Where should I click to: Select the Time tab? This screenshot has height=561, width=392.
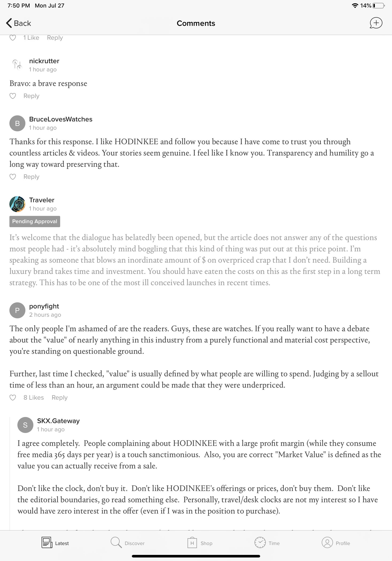coord(267,543)
